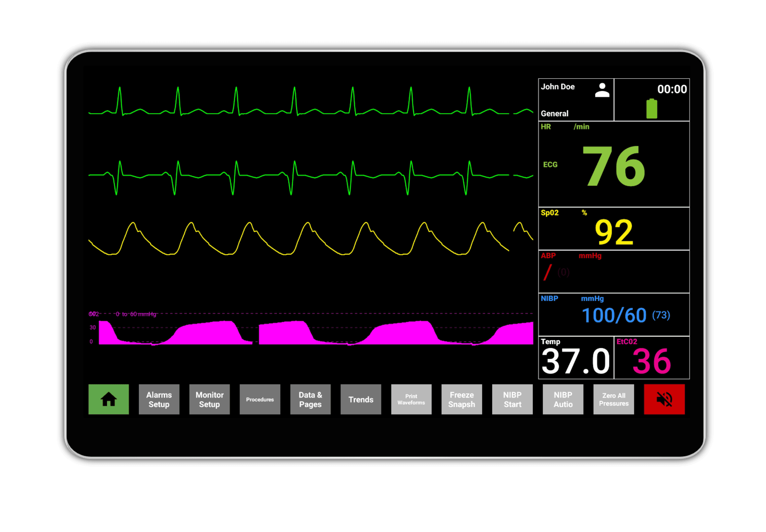Start an NIBP measurement
This screenshot has width=766, height=532.
(x=513, y=399)
